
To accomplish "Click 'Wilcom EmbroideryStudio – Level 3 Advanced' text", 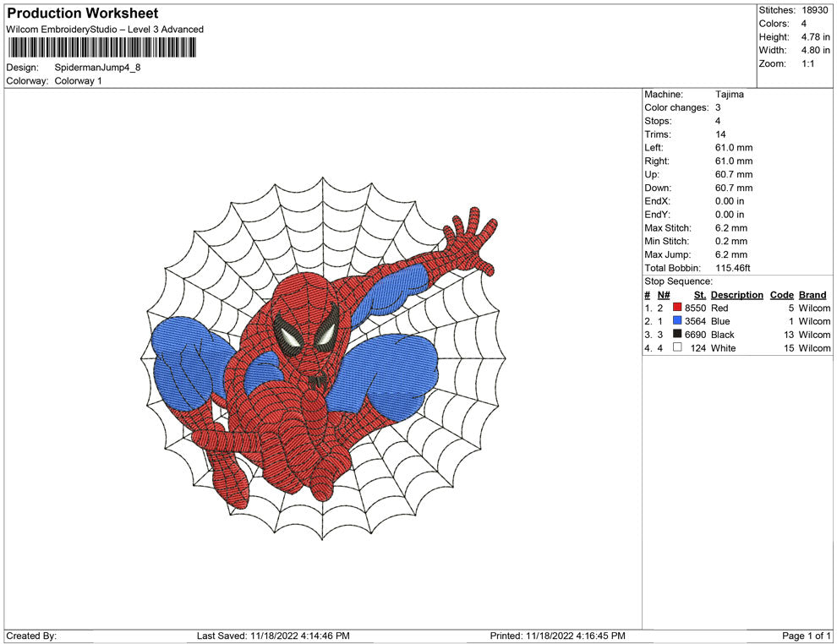I will pos(105,30).
